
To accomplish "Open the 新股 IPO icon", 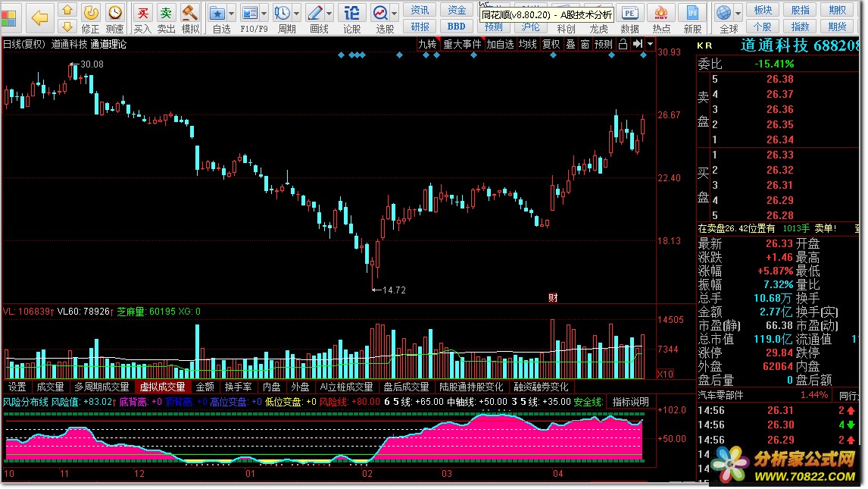I will pyautogui.click(x=692, y=12).
